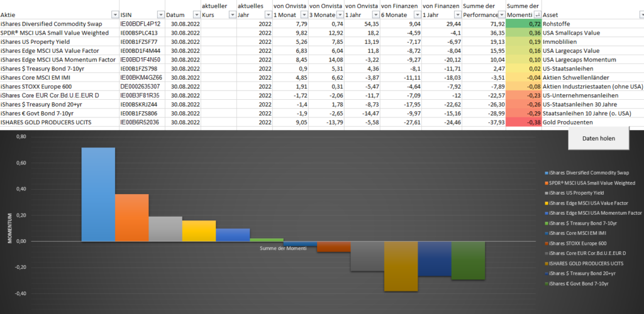The width and height of the screenshot is (644, 314).
Task: Select the MOMENTUM vertical axis title
Action: pos(9,229)
